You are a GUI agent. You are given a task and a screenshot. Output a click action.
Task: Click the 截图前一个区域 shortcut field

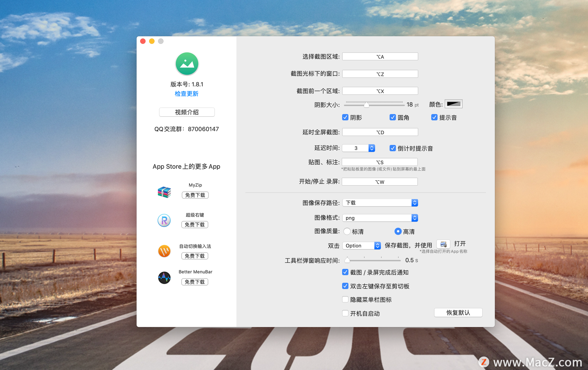click(x=380, y=91)
